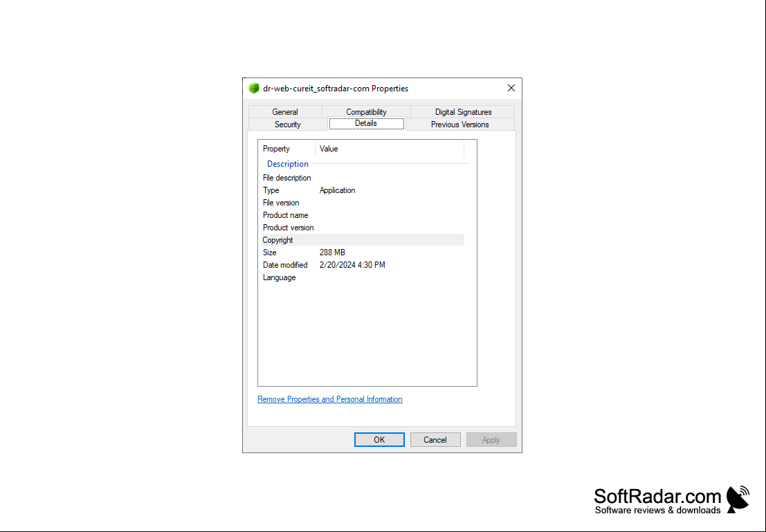766x532 pixels.
Task: Select the Size property label
Action: pos(270,253)
